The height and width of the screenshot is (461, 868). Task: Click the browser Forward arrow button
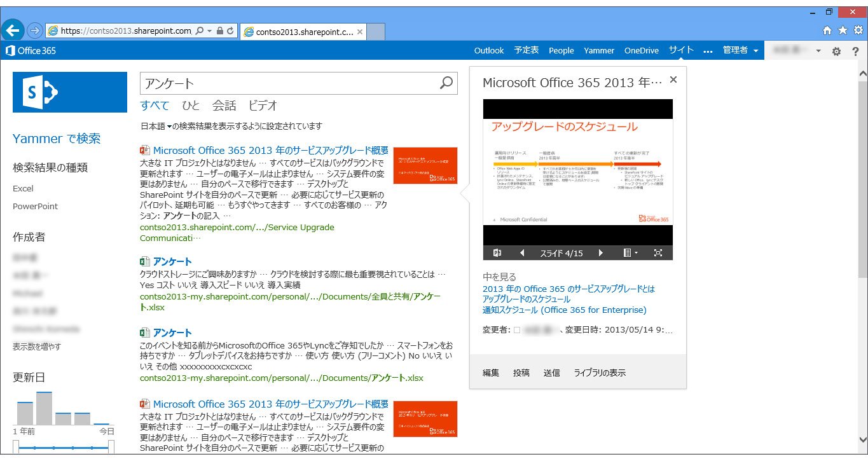pyautogui.click(x=34, y=31)
